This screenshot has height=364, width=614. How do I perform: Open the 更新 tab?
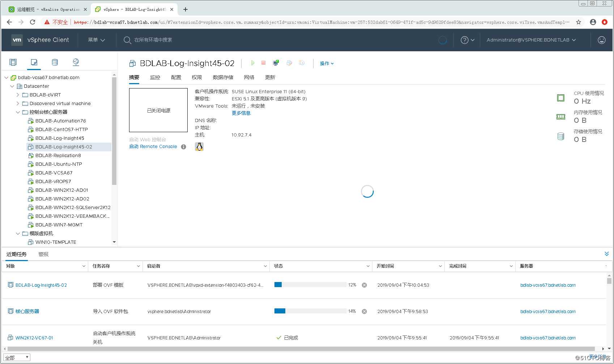click(x=270, y=77)
